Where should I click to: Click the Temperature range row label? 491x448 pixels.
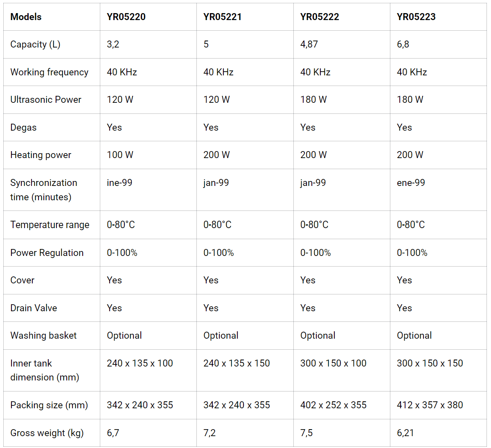point(50,225)
